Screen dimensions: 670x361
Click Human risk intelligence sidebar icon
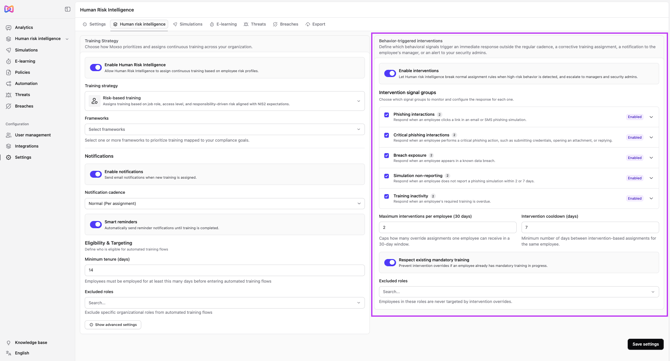point(9,38)
